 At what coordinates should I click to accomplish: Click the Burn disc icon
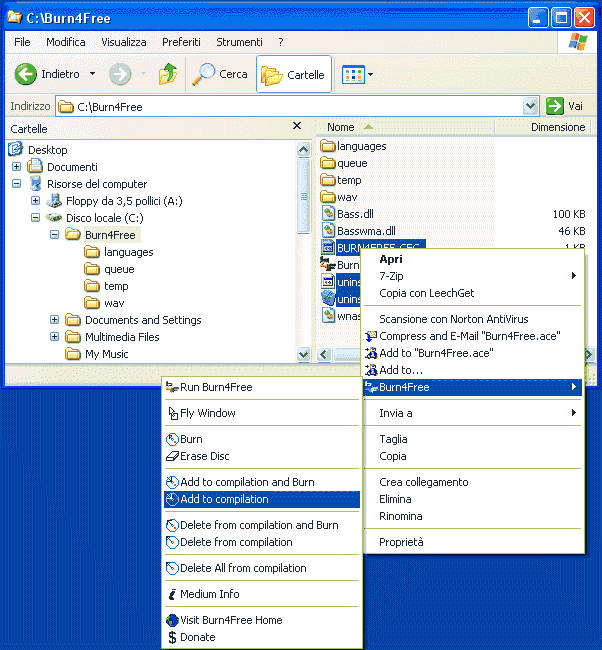(172, 439)
